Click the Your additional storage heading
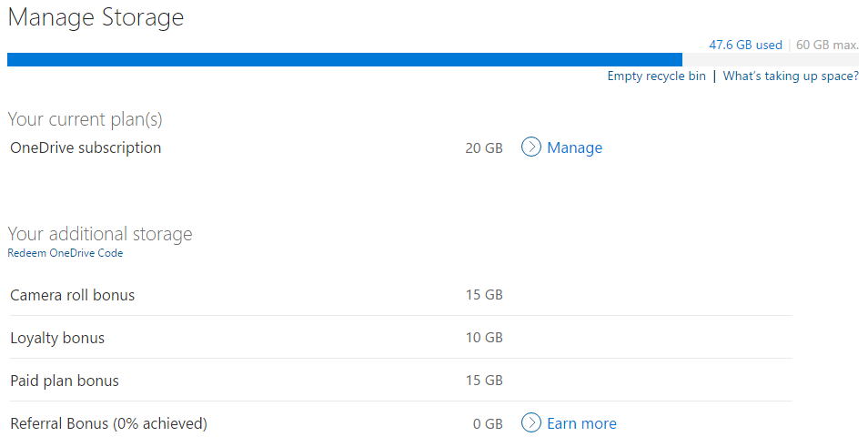The width and height of the screenshot is (868, 447). tap(100, 234)
